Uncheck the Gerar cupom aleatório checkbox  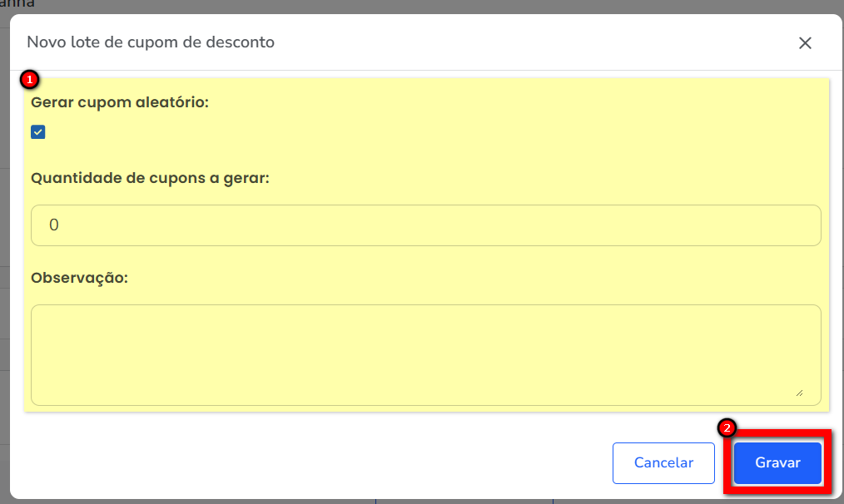tap(38, 132)
